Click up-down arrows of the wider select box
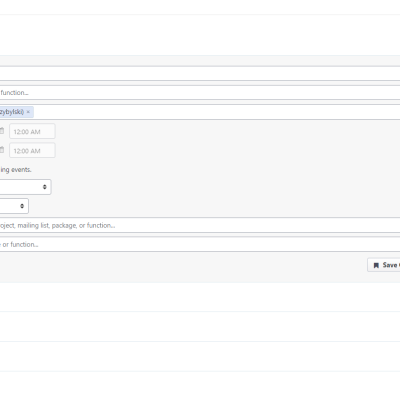This screenshot has height=400, width=400. pos(45,187)
